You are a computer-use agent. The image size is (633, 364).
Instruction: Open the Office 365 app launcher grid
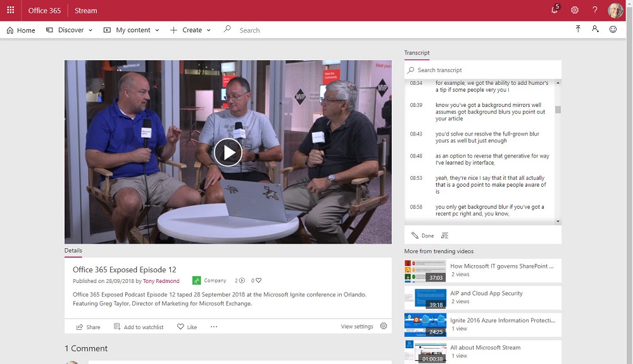[x=11, y=10]
